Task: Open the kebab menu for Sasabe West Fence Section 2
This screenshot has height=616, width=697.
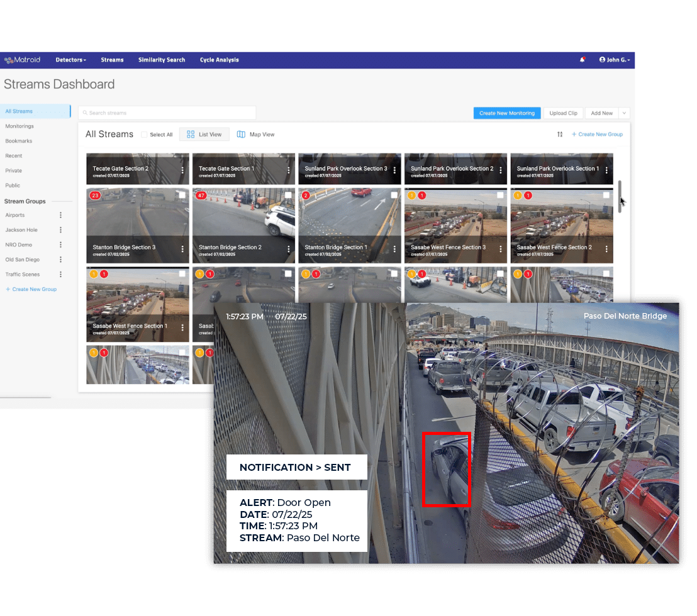Action: tap(606, 249)
